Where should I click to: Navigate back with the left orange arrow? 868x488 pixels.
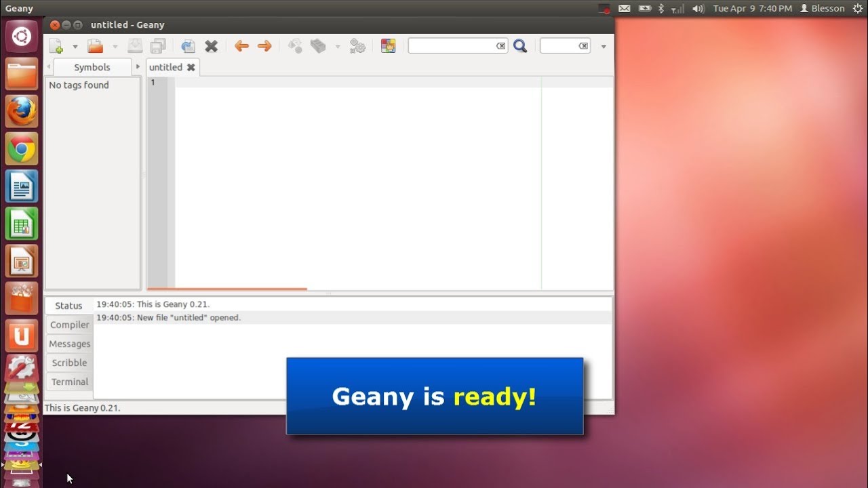click(x=241, y=46)
